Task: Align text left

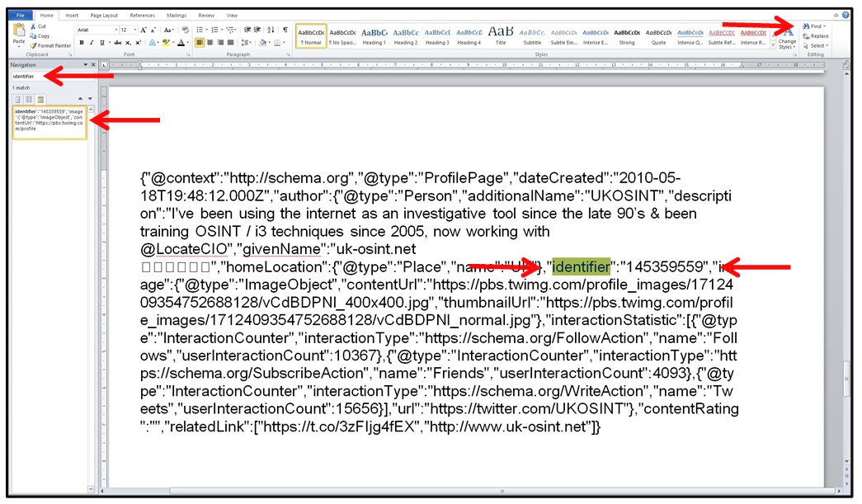Action: (200, 42)
